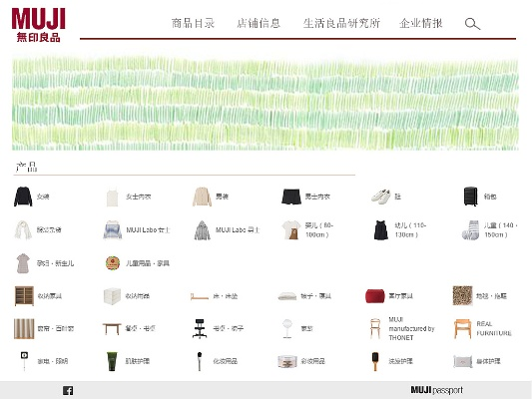The width and height of the screenshot is (532, 399).
Task: Select the white scarf accessories icon
Action: 23,229
